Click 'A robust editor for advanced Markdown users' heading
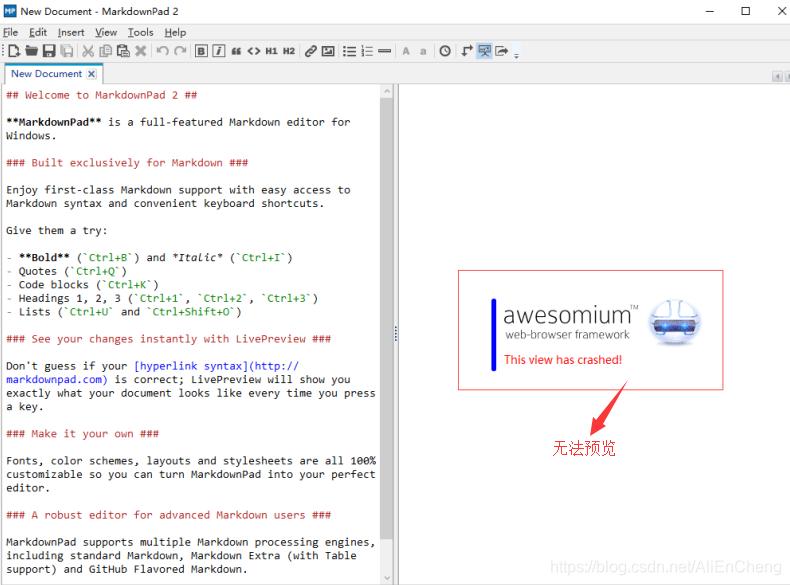This screenshot has height=585, width=790. pyautogui.click(x=168, y=515)
